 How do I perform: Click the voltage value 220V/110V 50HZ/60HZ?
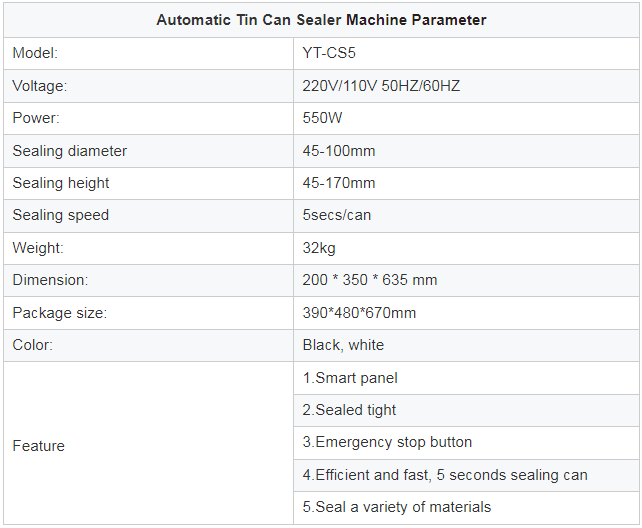(x=381, y=86)
